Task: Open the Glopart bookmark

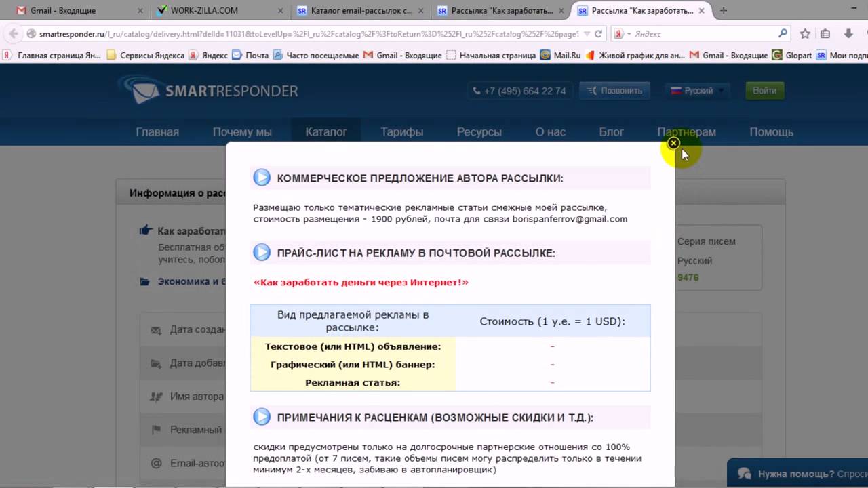Action: (x=792, y=56)
